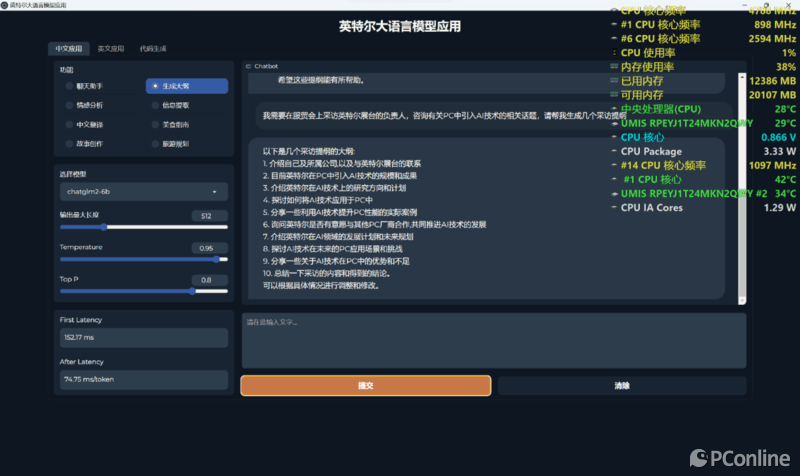Click the 清除 clear button
The height and width of the screenshot is (476, 800).
(x=622, y=385)
